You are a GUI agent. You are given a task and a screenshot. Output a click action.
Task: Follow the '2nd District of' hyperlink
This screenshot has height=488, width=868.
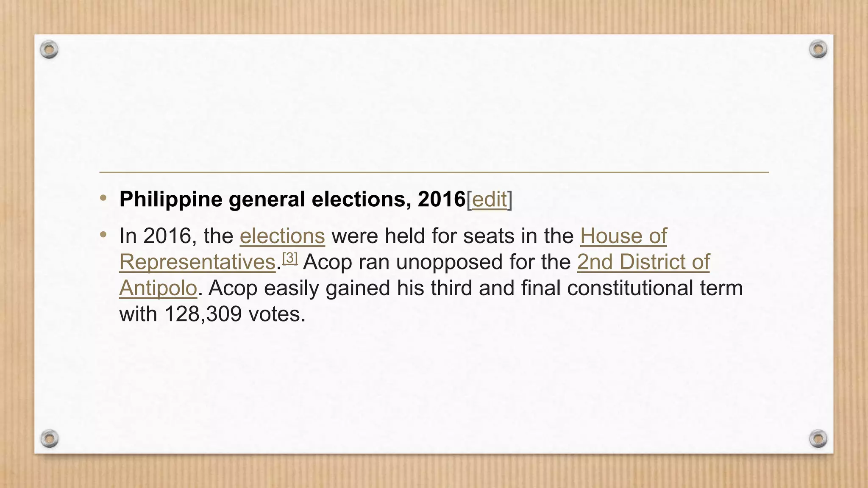[x=643, y=262]
